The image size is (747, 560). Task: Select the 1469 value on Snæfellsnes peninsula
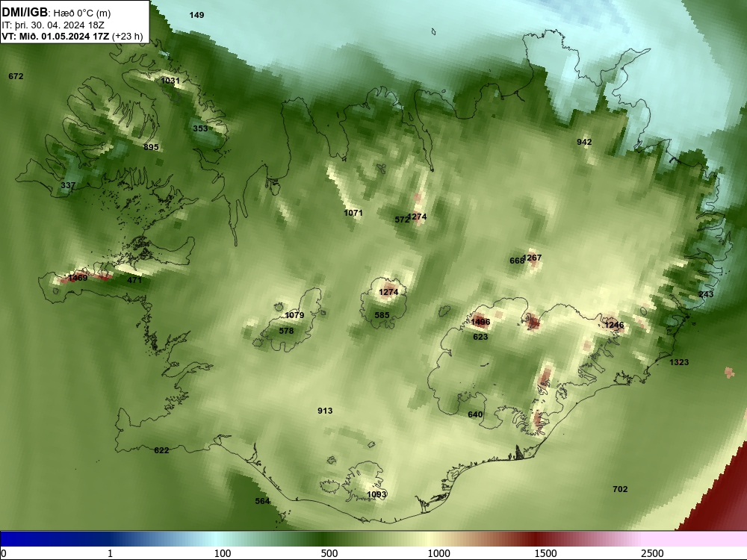pos(78,278)
